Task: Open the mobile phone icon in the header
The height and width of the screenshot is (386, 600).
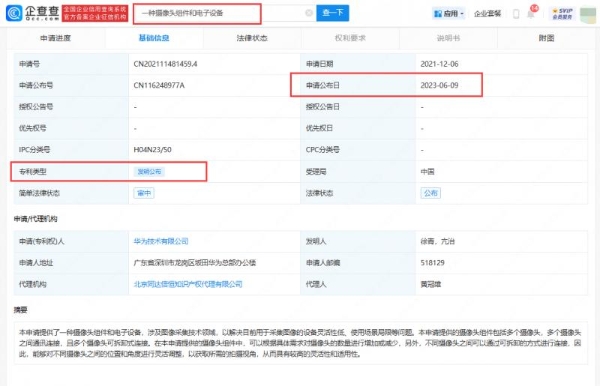Action: coord(516,14)
